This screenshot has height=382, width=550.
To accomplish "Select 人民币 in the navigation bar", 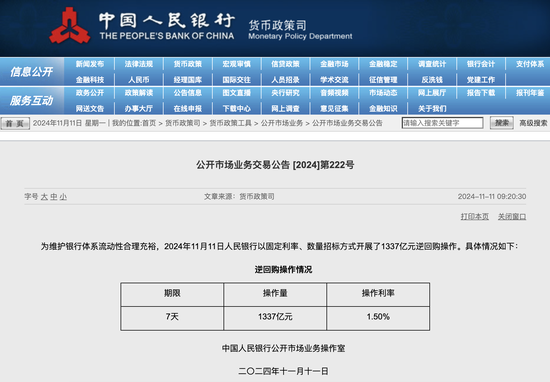I will (139, 80).
